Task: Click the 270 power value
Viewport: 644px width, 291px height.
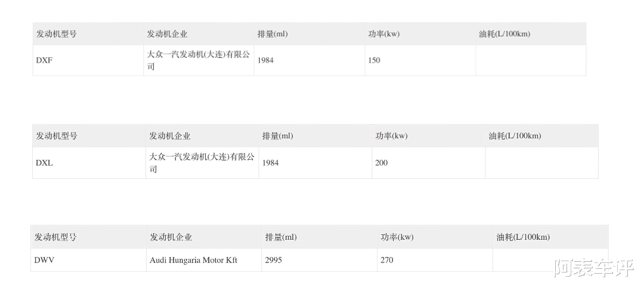Action: coord(387,260)
